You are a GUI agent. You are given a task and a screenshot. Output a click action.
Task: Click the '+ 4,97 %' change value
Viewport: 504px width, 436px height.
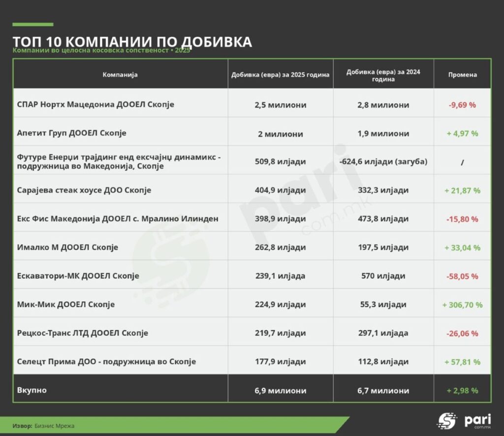pos(462,134)
